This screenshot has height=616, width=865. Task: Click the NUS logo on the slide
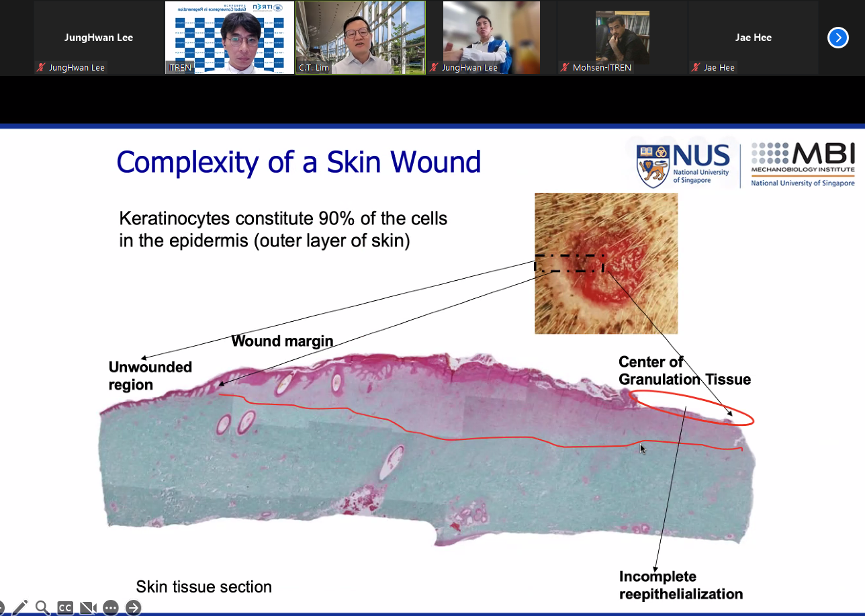pyautogui.click(x=684, y=163)
